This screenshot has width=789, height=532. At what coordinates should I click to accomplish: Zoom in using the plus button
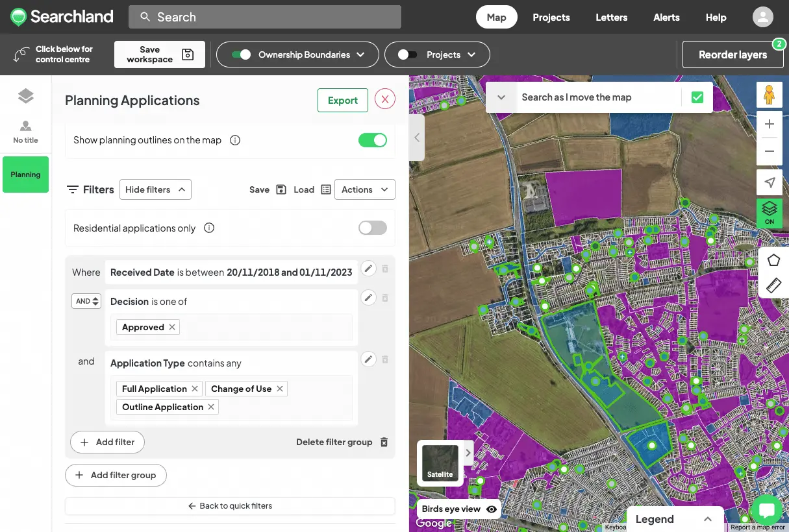click(769, 124)
